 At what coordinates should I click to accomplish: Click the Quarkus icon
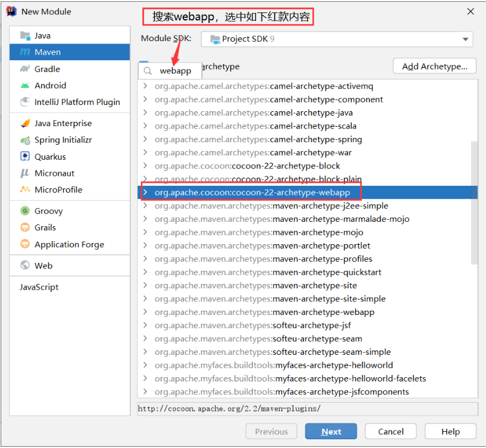[25, 157]
